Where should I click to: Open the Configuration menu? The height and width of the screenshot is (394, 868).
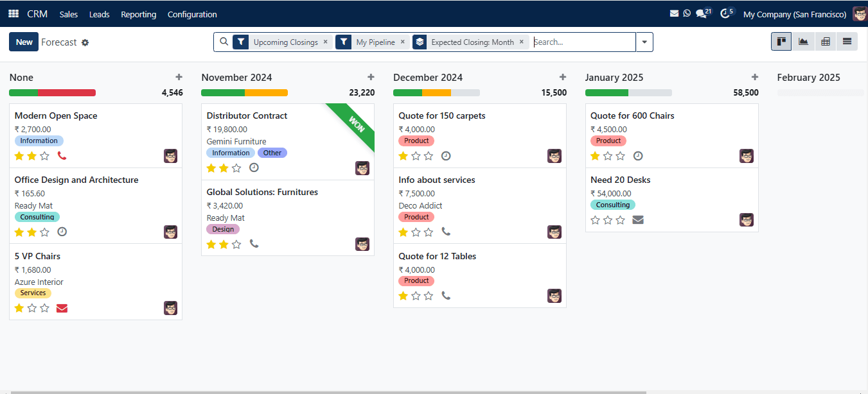[x=192, y=14]
